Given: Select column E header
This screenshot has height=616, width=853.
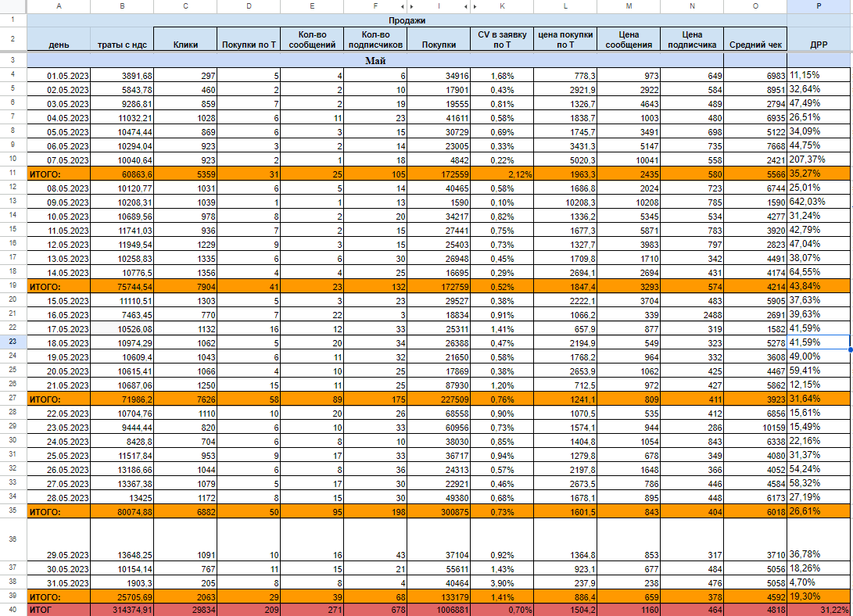Looking at the screenshot, I should tap(312, 6).
